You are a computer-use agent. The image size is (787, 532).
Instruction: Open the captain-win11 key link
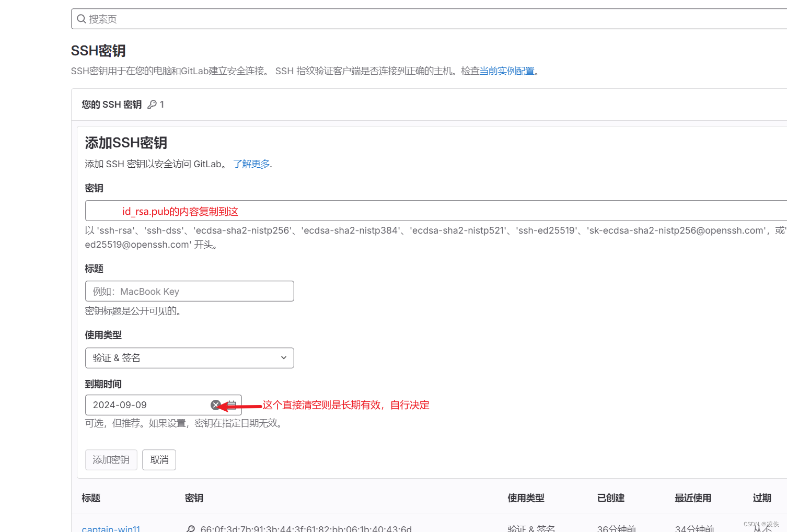pos(111,528)
